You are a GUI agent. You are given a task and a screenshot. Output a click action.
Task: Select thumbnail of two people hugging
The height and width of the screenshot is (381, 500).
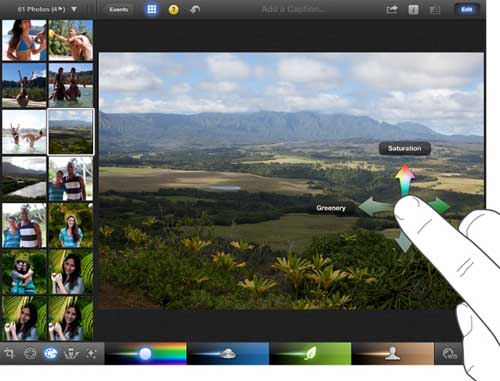(24, 272)
